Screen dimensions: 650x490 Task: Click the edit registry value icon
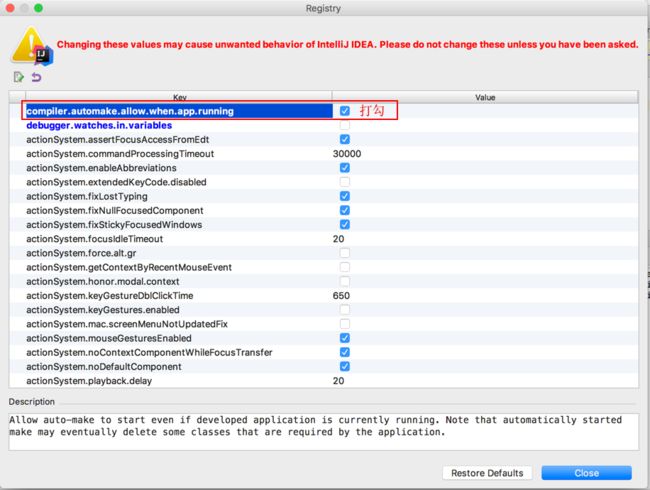coord(19,77)
